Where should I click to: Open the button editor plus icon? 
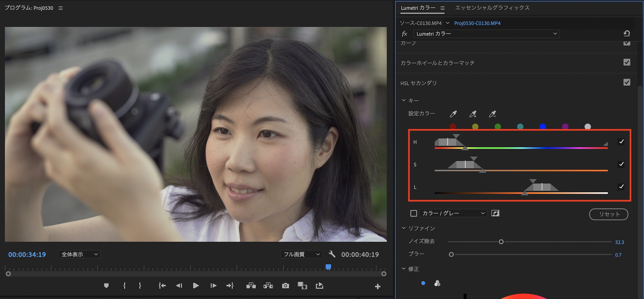point(378,286)
